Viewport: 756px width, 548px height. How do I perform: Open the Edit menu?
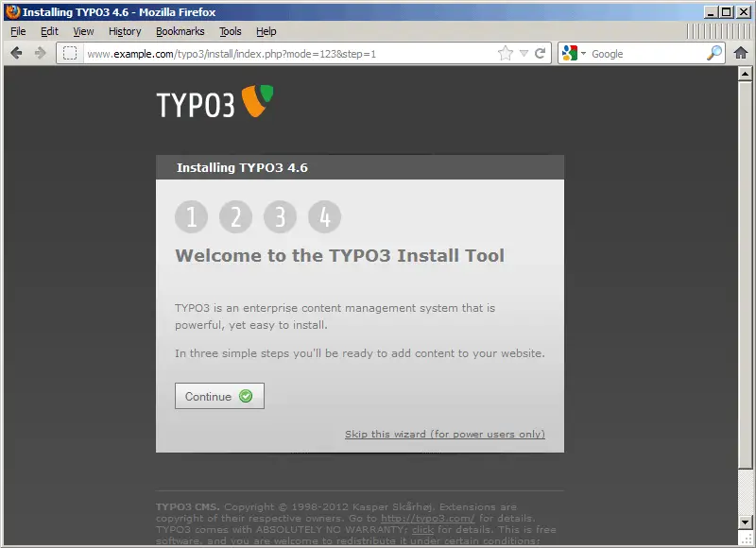(49, 31)
